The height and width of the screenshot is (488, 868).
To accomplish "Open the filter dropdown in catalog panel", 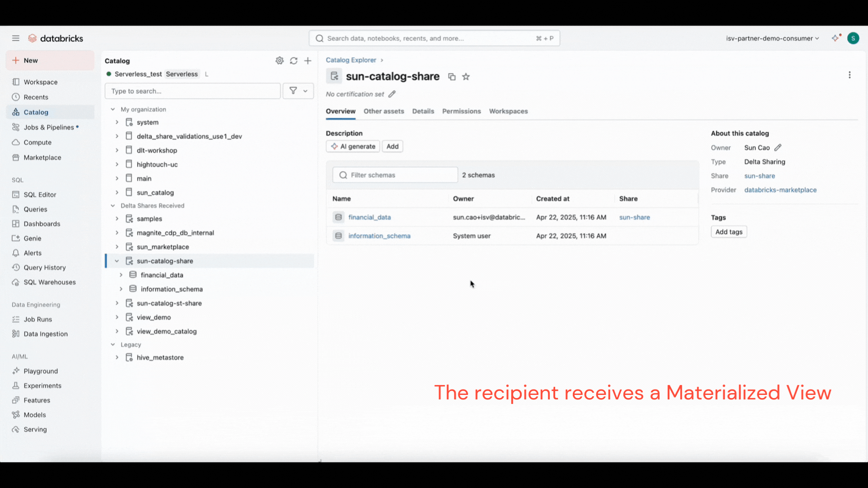I will [298, 91].
